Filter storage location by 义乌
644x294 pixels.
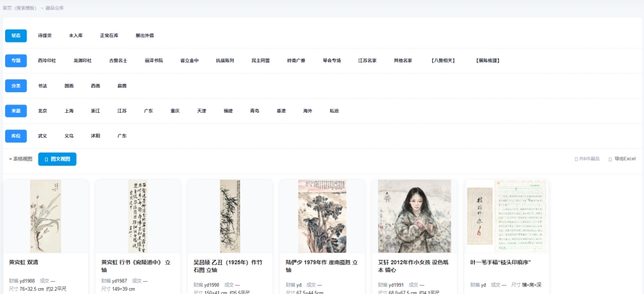(x=69, y=136)
